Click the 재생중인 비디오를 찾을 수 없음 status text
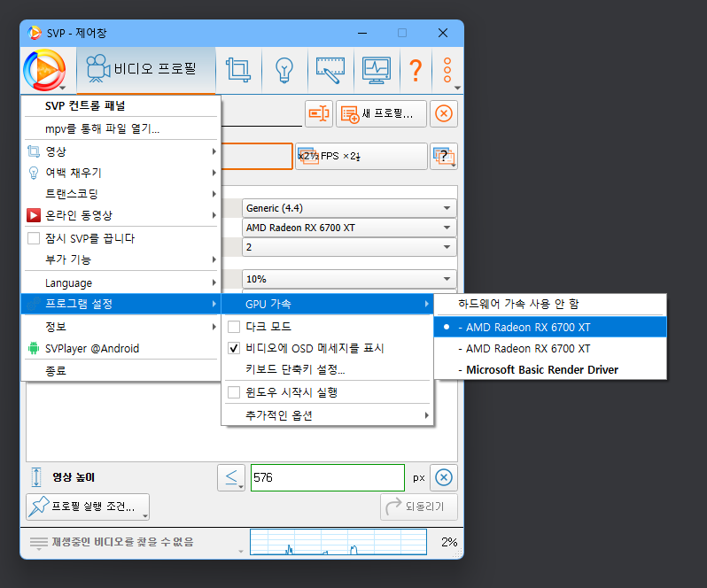This screenshot has width=707, height=588. [x=122, y=542]
